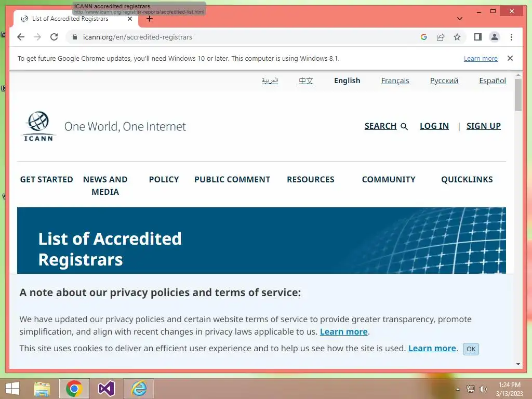View site info via padlock icon
532x399 pixels.
point(75,37)
